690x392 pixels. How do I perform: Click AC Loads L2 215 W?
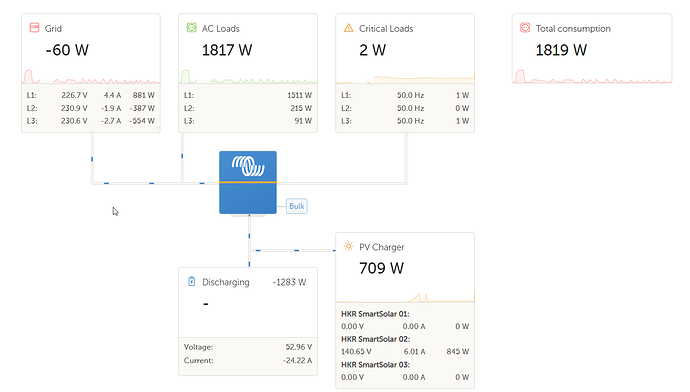[301, 108]
